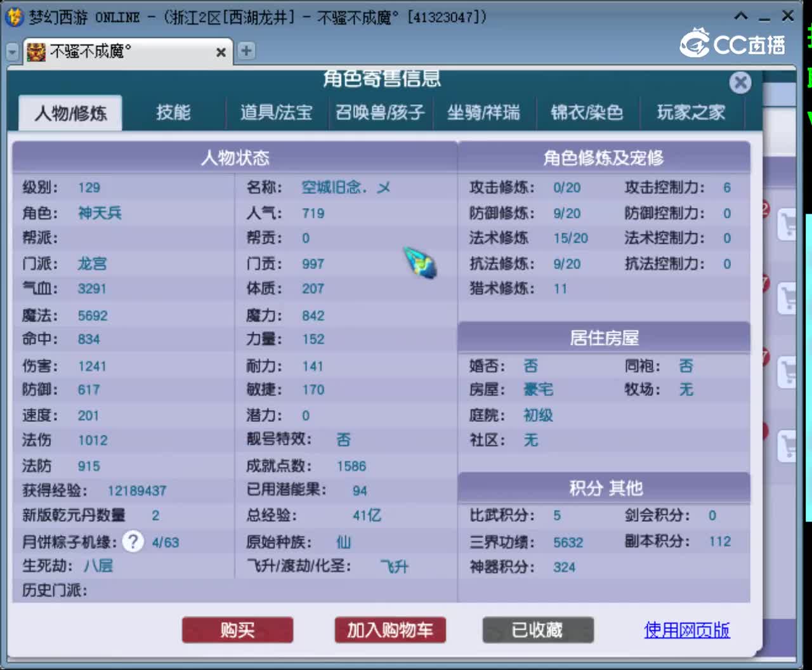Click the help question mark next to 月饼粽子机缘

tap(133, 542)
